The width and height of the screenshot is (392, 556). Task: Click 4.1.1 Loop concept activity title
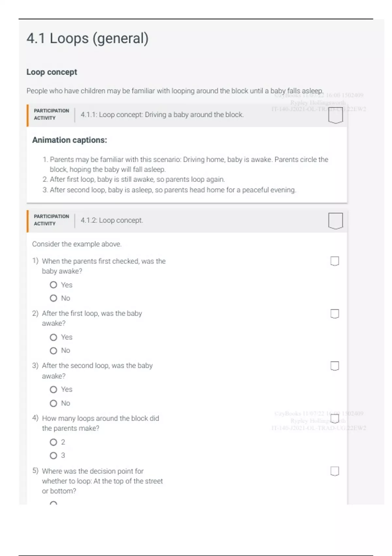pos(162,115)
